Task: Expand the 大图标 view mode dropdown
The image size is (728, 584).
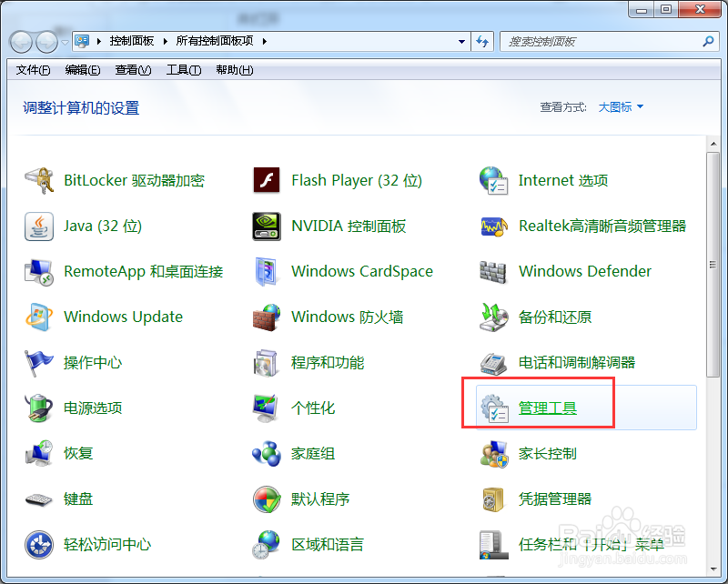Action: [621, 107]
